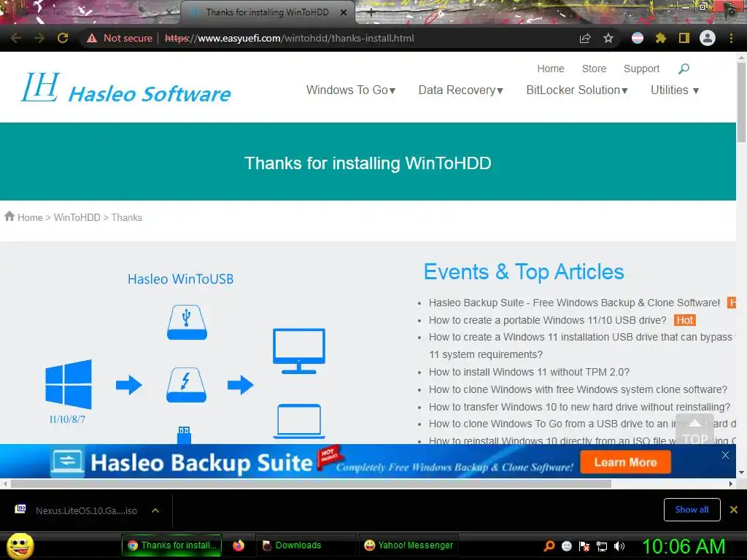
Task: Click the Thunderbolt drive icon in diagram
Action: (186, 385)
